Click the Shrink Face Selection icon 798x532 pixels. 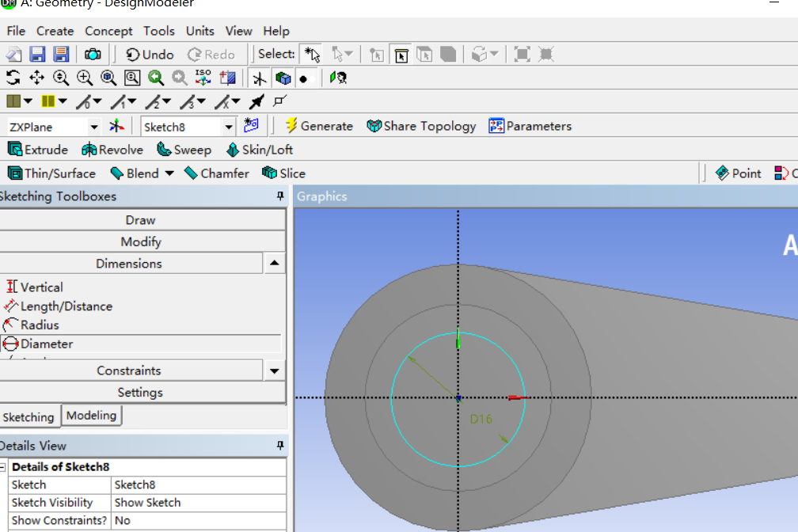click(x=545, y=54)
